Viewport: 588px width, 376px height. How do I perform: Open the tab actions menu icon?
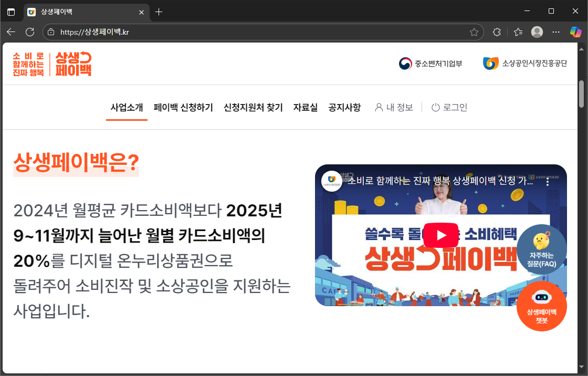click(x=11, y=12)
